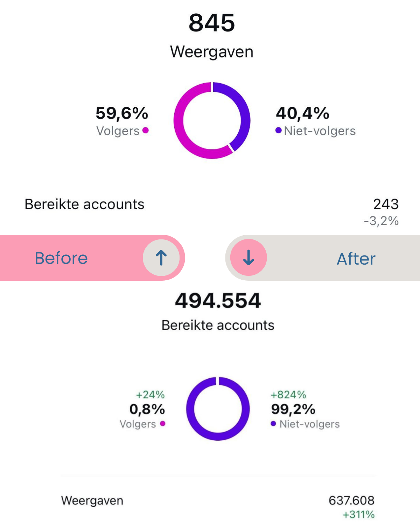420x525 pixels.
Task: Click the pink dot next to top Volgers
Action: click(x=146, y=131)
